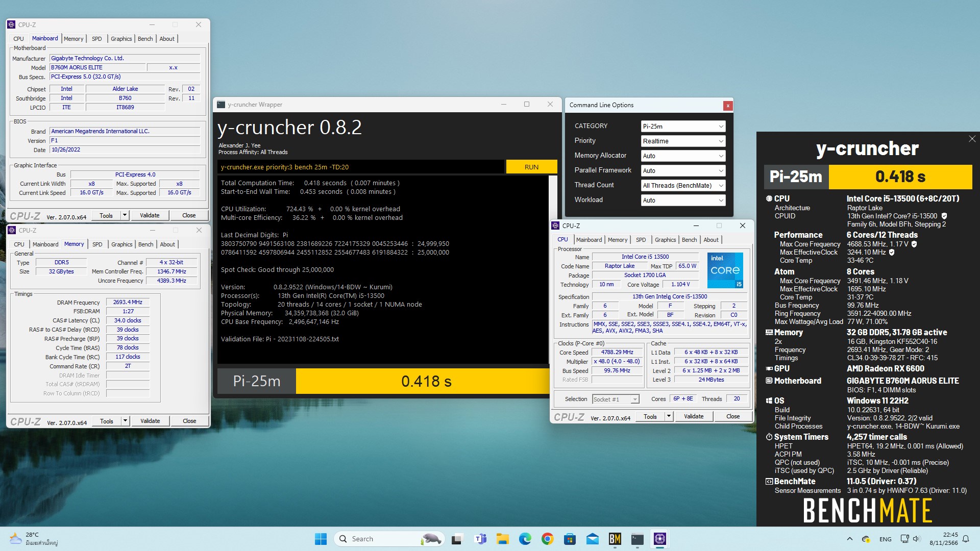Image resolution: width=980 pixels, height=551 pixels.
Task: Click the y-cruncher Wrapper window icon
Action: [221, 105]
